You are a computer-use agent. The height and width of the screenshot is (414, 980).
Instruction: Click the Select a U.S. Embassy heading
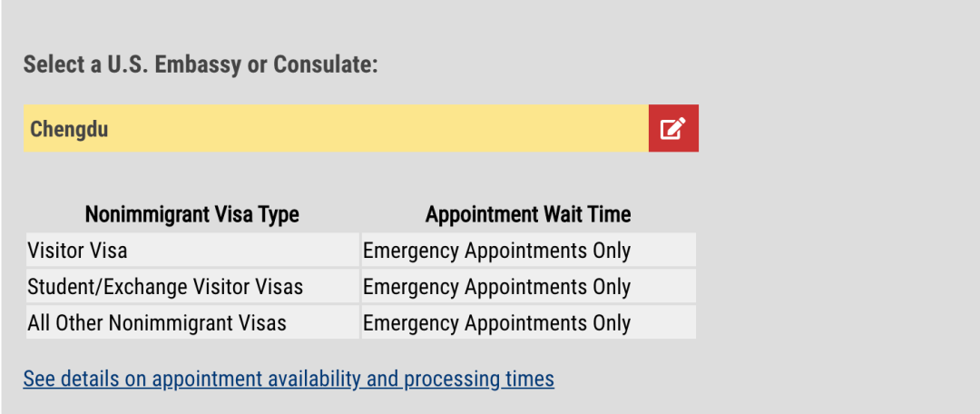[200, 65]
